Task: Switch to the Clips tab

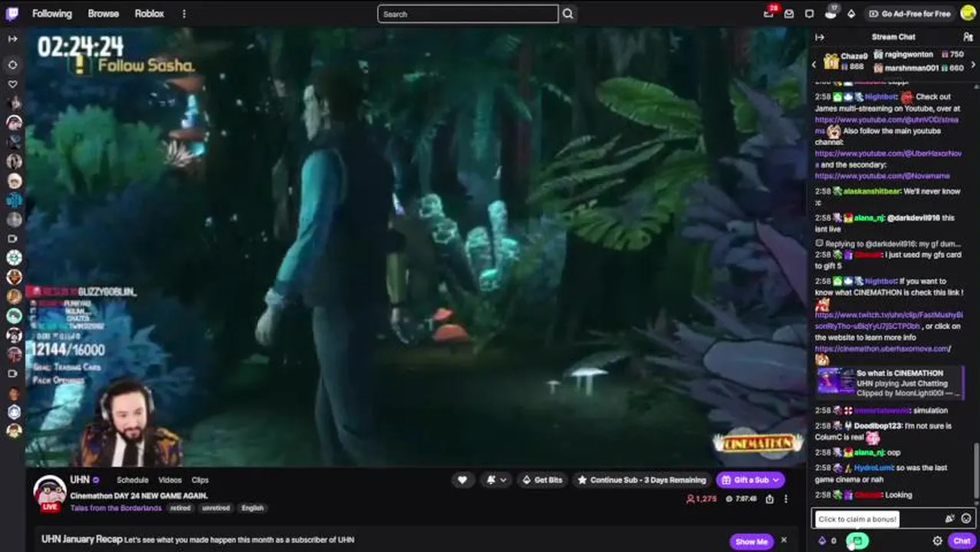Action: tap(200, 480)
